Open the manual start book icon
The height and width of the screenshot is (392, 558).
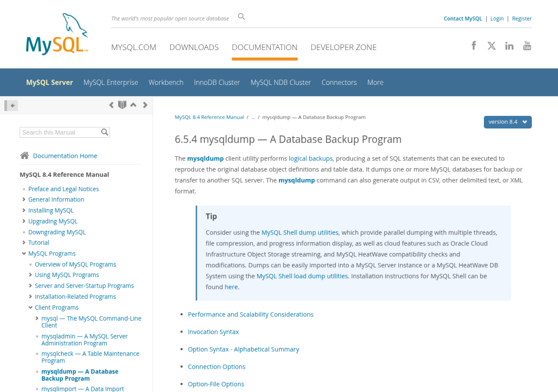coord(122,105)
